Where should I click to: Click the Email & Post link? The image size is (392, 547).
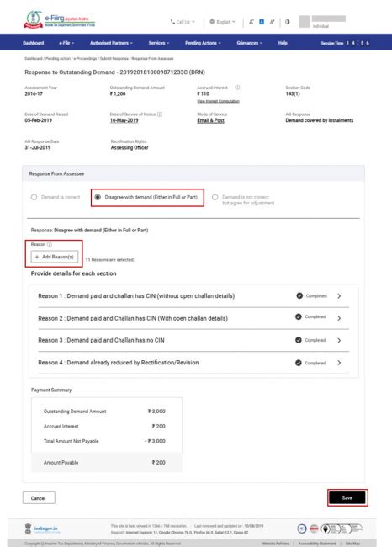[210, 120]
